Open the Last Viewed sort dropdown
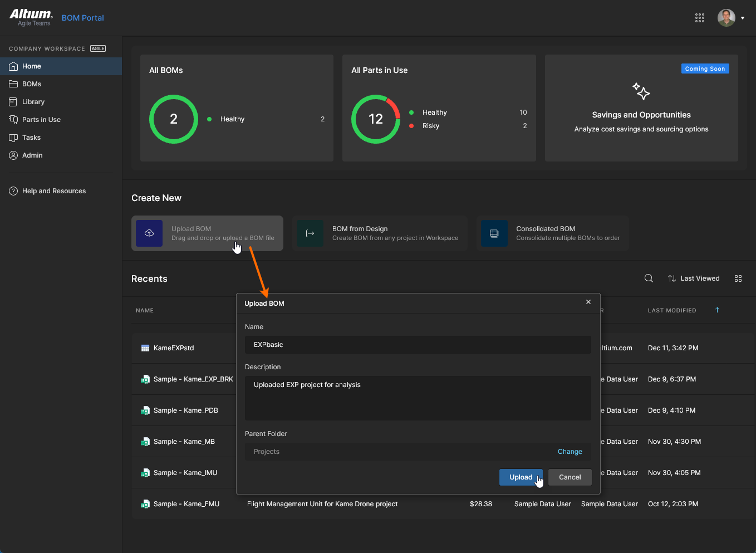The width and height of the screenshot is (756, 553). click(x=694, y=278)
